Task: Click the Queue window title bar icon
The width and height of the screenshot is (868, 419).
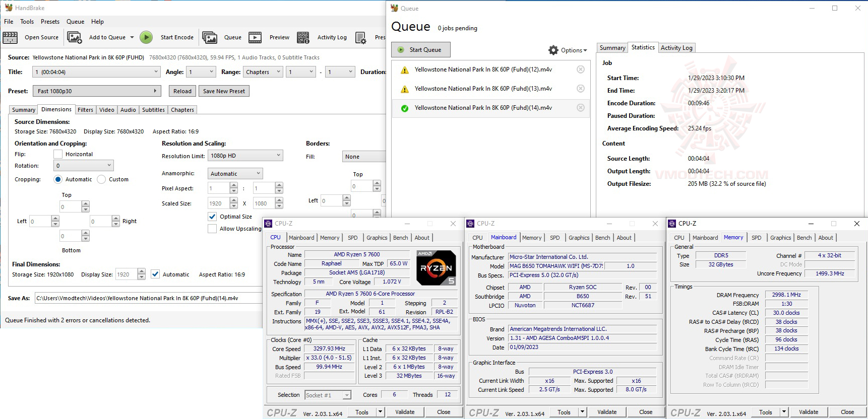Action: (395, 8)
